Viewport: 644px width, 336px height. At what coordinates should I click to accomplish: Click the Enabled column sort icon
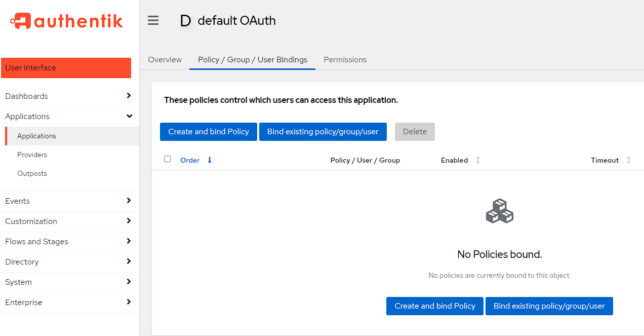click(477, 160)
